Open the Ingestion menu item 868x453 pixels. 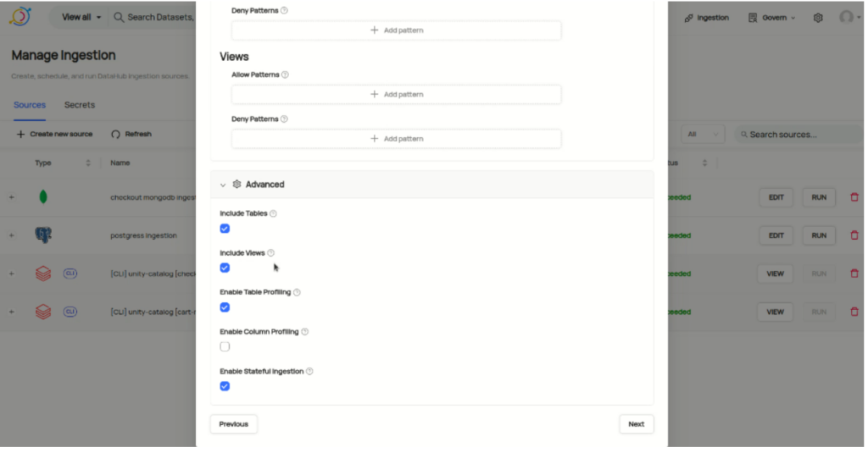pyautogui.click(x=706, y=18)
